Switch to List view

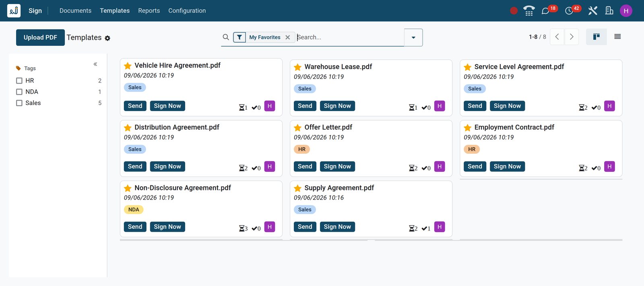617,37
